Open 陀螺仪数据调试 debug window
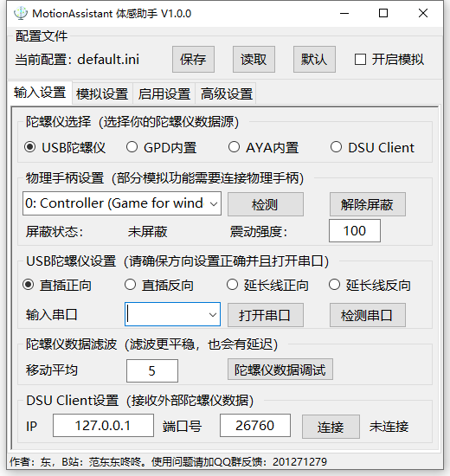This screenshot has width=450, height=476. [x=280, y=370]
